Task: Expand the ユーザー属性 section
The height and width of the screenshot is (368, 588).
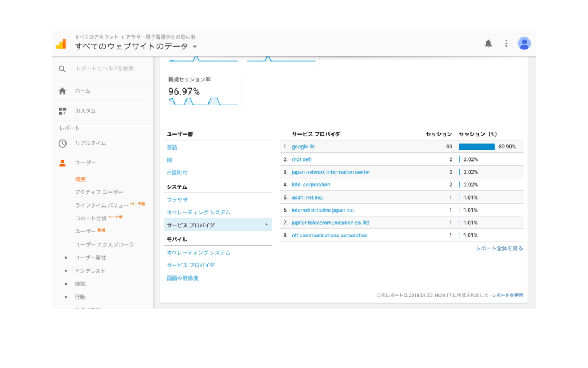Action: click(x=66, y=258)
